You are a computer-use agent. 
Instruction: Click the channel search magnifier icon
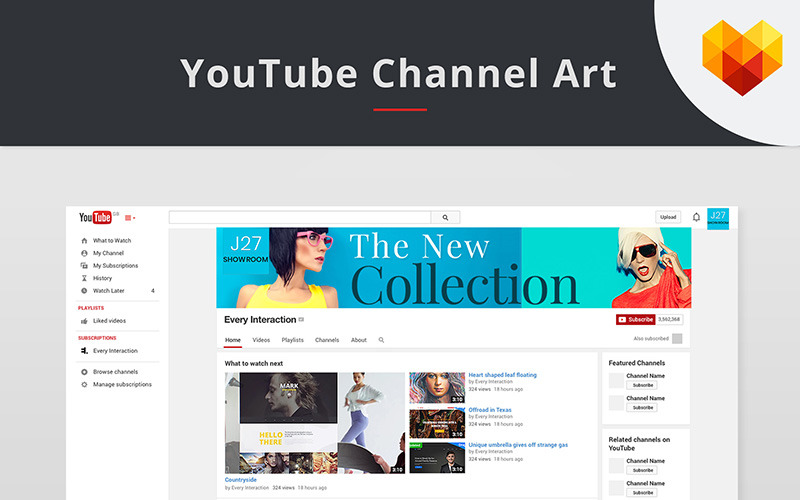coord(381,340)
